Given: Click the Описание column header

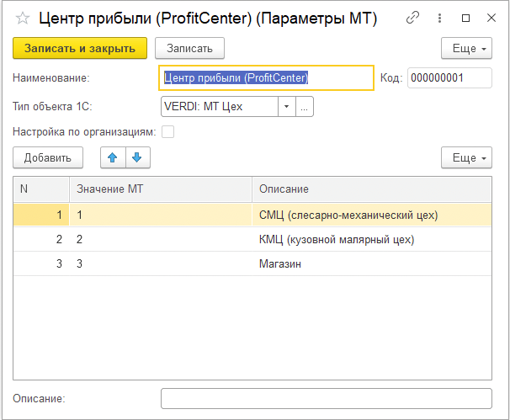Looking at the screenshot, I should [x=370, y=189].
